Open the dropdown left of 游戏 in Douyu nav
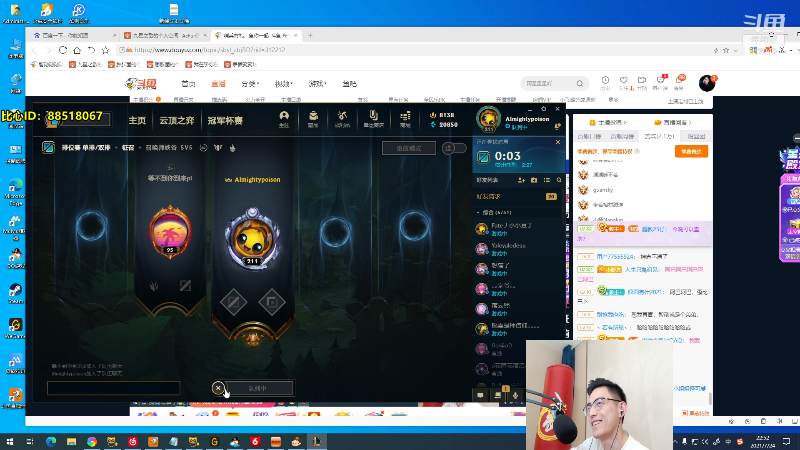 click(x=284, y=84)
